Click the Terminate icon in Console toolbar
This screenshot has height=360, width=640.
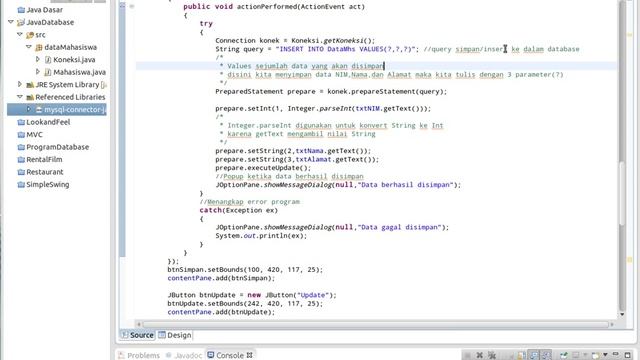(x=468, y=356)
